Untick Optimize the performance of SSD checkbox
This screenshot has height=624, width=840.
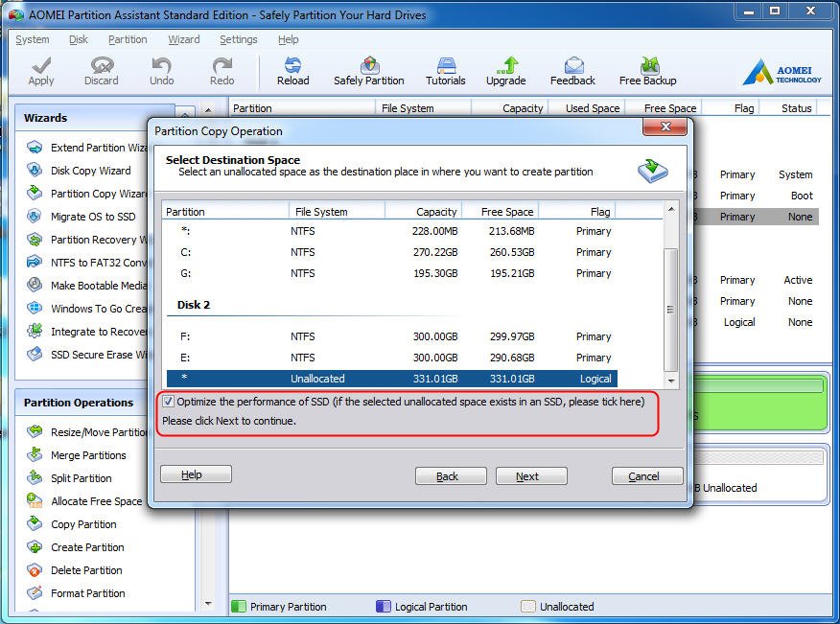pyautogui.click(x=168, y=402)
